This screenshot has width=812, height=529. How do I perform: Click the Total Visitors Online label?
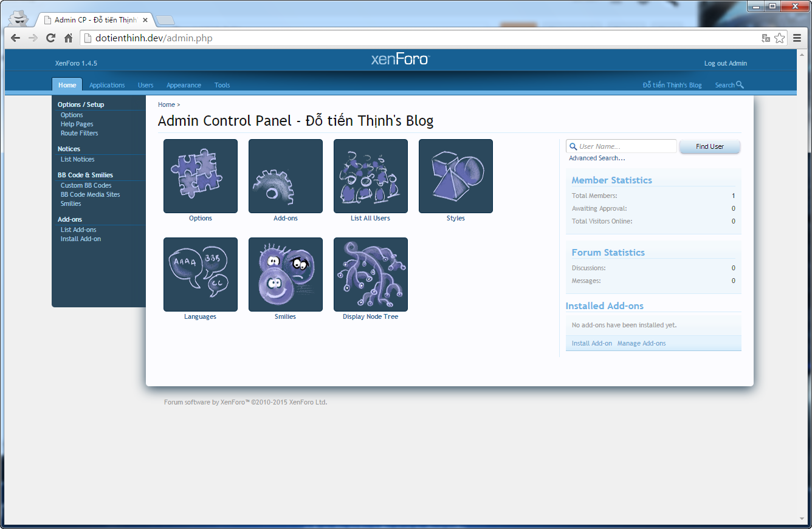point(602,221)
